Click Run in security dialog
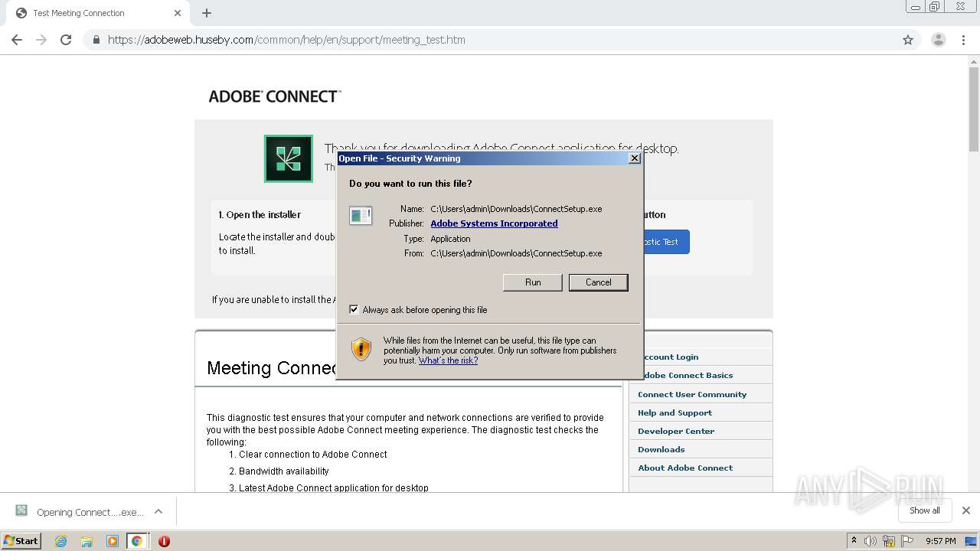Screen dimensions: 980x551 pyautogui.click(x=533, y=282)
